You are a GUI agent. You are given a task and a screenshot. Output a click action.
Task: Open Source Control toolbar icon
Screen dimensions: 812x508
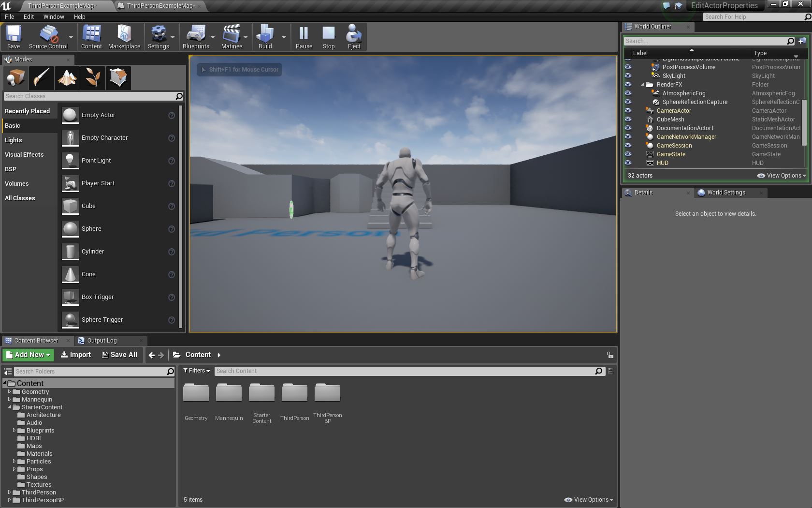pos(48,37)
